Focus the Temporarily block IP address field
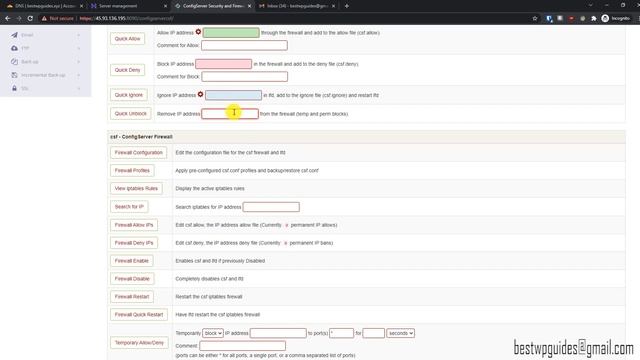The image size is (640, 360). [278, 333]
